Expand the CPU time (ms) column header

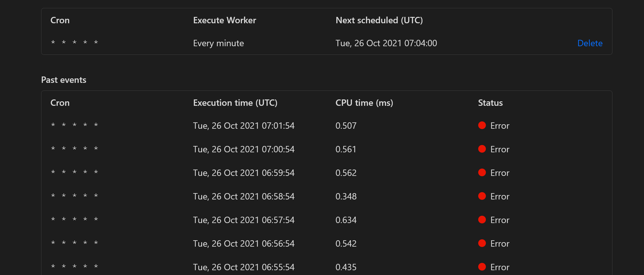coord(364,103)
